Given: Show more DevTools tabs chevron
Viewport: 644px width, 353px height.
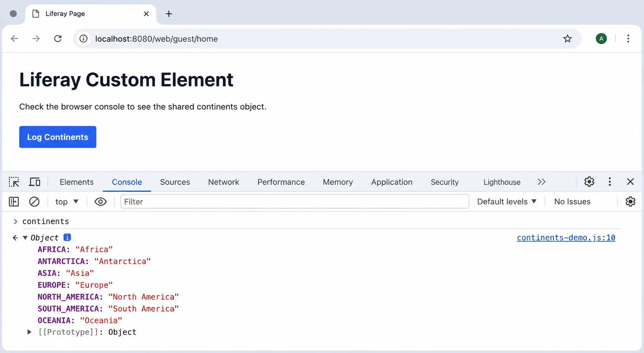Looking at the screenshot, I should [x=542, y=182].
